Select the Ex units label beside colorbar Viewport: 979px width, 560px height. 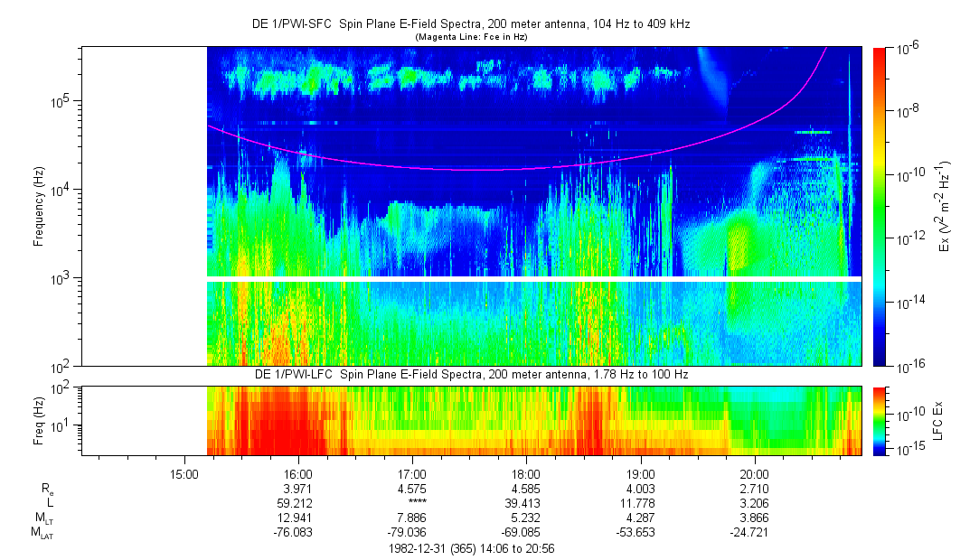(x=946, y=206)
